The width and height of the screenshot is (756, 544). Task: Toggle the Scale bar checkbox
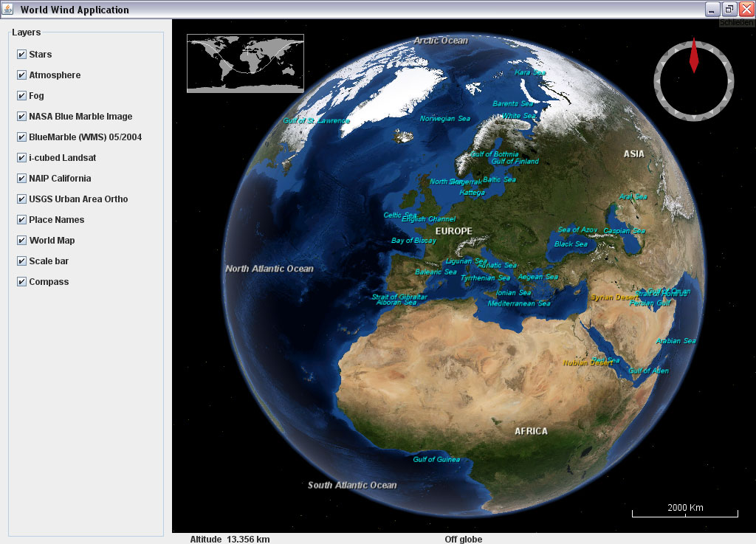pos(21,261)
